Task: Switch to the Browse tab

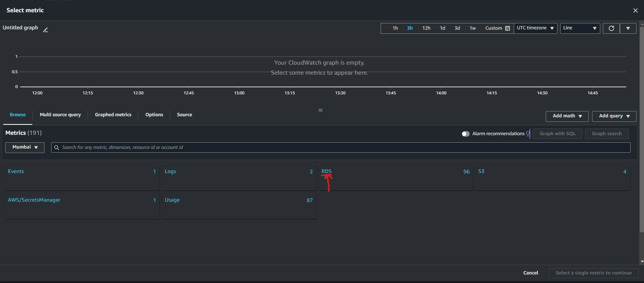Action: (x=18, y=115)
